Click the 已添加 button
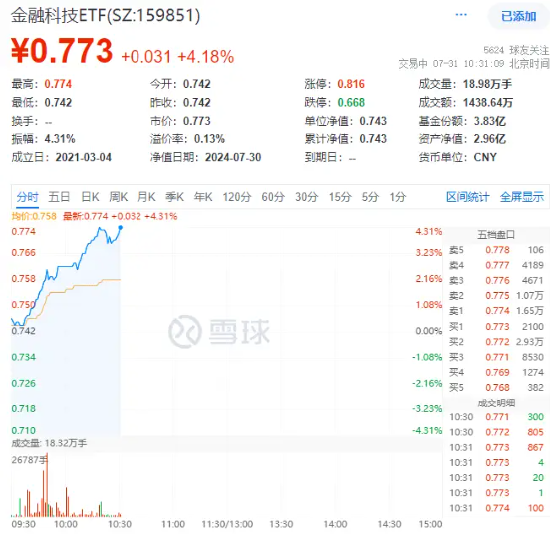550x535 pixels. tap(518, 16)
